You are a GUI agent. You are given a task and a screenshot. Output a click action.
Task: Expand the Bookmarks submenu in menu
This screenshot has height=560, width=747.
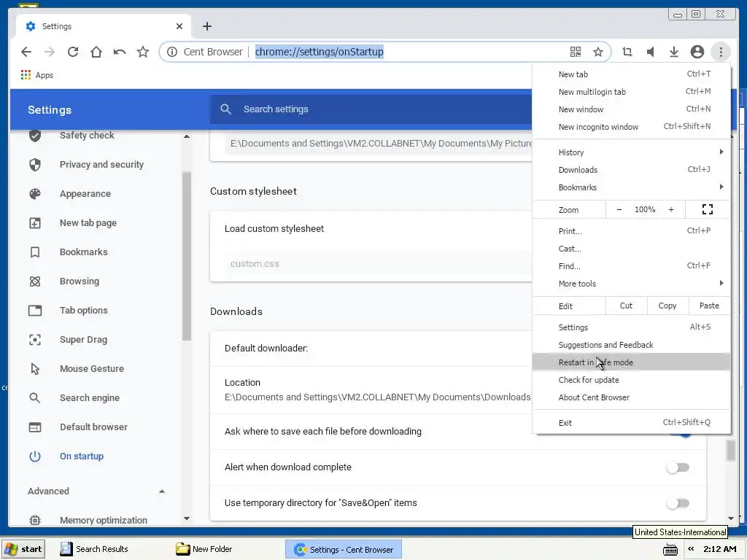(631, 187)
